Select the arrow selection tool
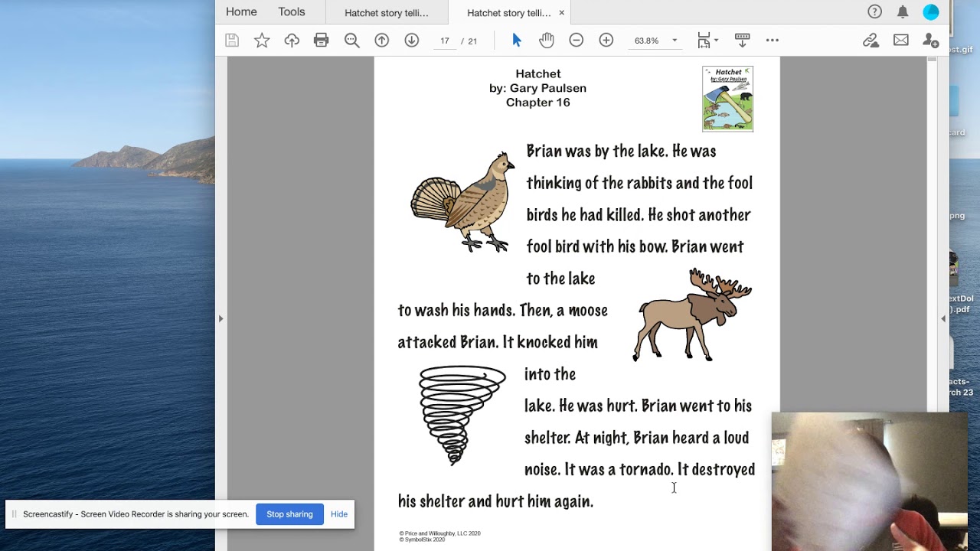Screen dimensions: 980x551 coord(517,41)
